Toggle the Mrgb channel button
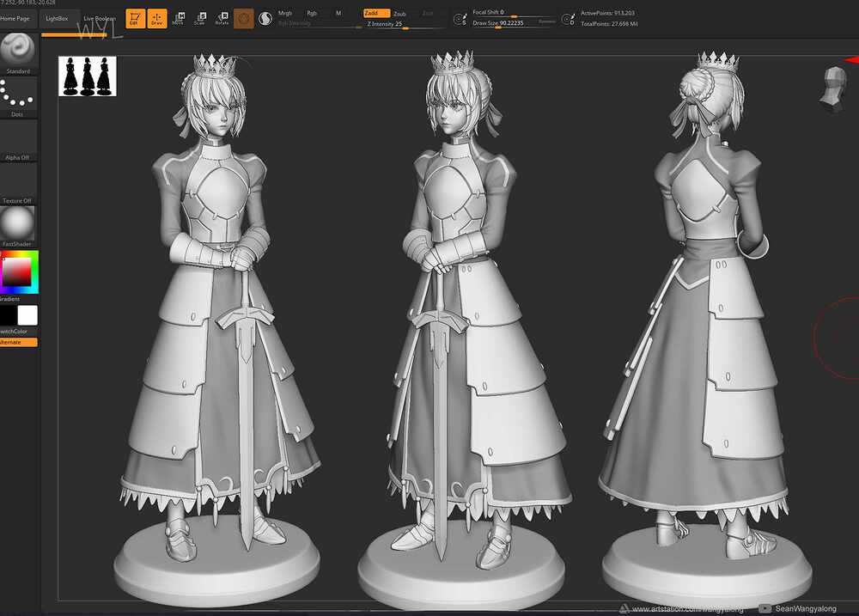 click(285, 13)
